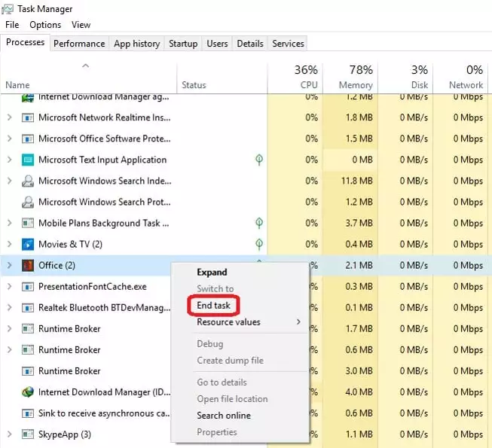
Task: Select the Processes tab
Action: tap(25, 42)
